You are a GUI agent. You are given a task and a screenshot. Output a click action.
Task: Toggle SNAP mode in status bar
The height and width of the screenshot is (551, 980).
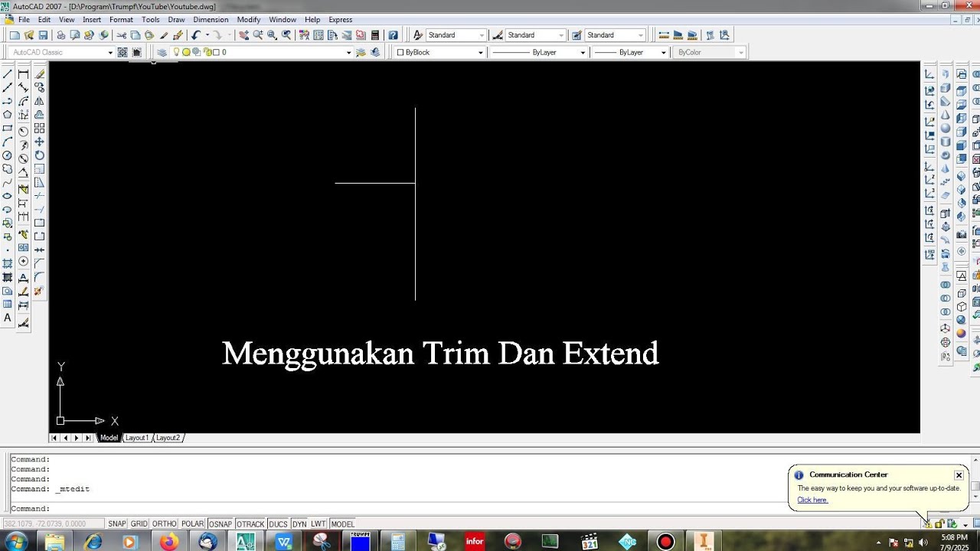116,524
